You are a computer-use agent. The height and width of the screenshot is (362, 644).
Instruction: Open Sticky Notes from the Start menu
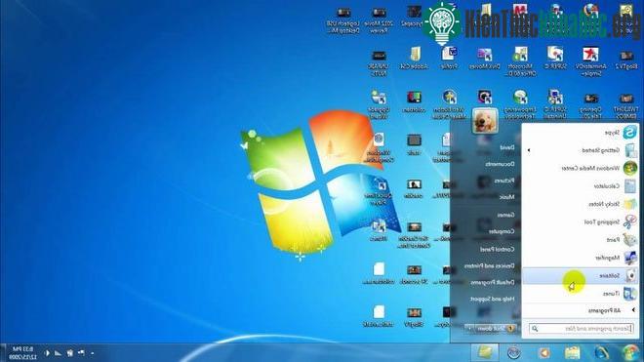point(580,204)
